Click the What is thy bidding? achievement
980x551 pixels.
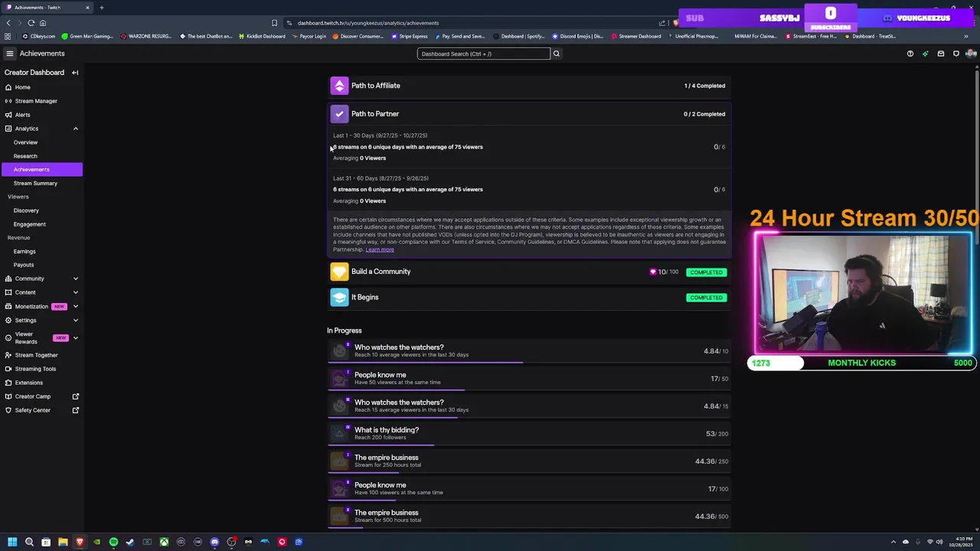click(x=528, y=434)
